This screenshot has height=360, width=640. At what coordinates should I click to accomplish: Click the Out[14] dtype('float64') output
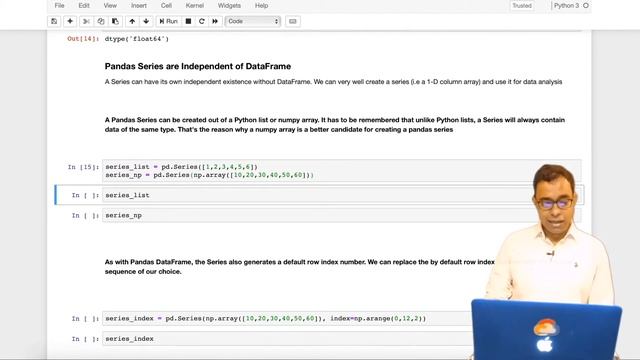coord(137,39)
